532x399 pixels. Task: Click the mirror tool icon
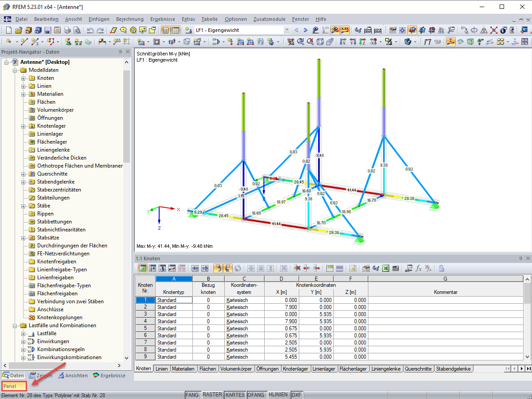pyautogui.click(x=484, y=30)
